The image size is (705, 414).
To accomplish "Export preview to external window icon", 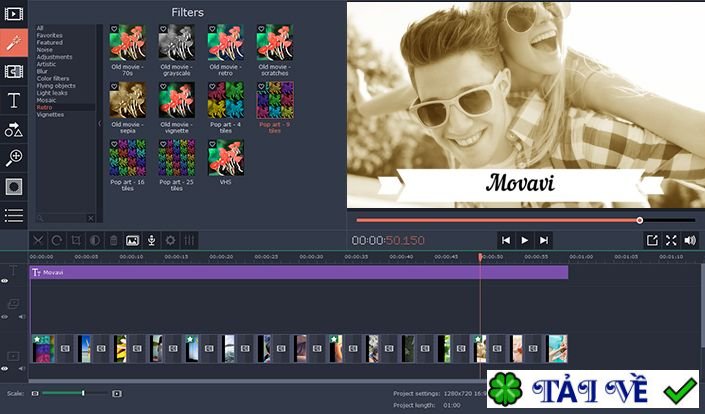I will [x=652, y=240].
